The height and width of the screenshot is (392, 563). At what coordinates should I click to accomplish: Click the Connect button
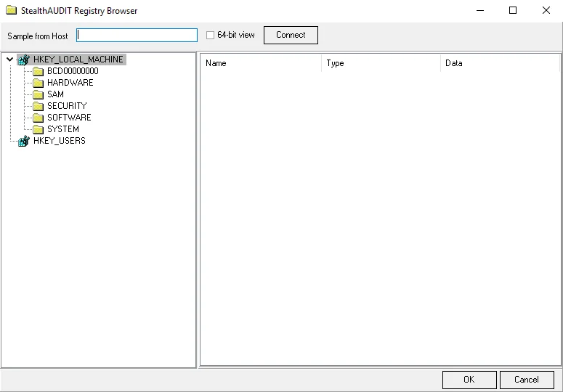click(x=291, y=35)
